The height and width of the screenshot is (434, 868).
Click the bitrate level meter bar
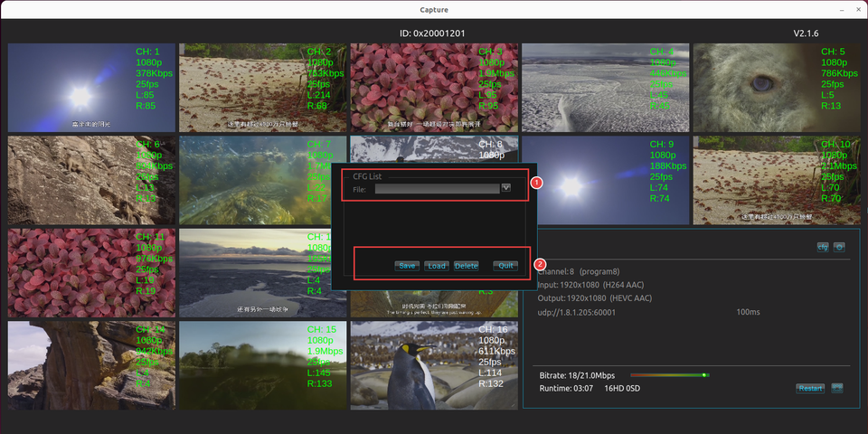point(669,374)
